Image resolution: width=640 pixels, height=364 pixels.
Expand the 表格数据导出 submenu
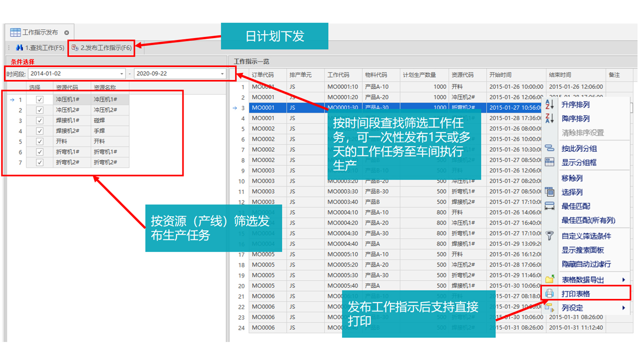[623, 280]
